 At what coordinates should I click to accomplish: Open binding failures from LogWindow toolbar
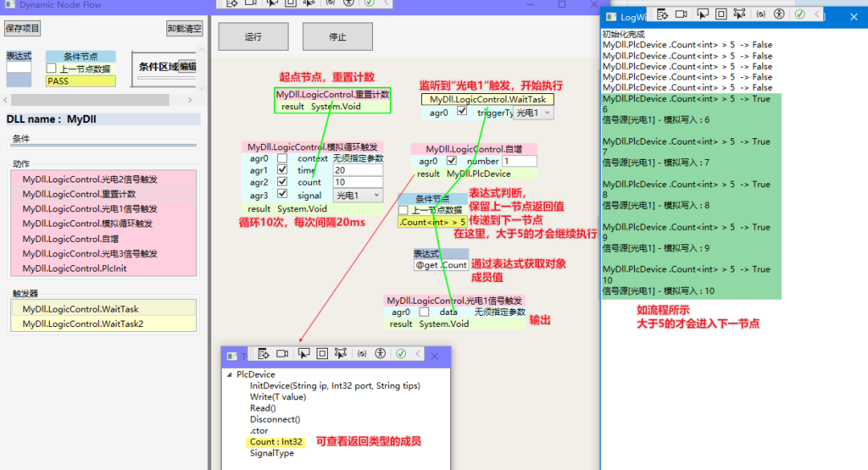point(761,14)
